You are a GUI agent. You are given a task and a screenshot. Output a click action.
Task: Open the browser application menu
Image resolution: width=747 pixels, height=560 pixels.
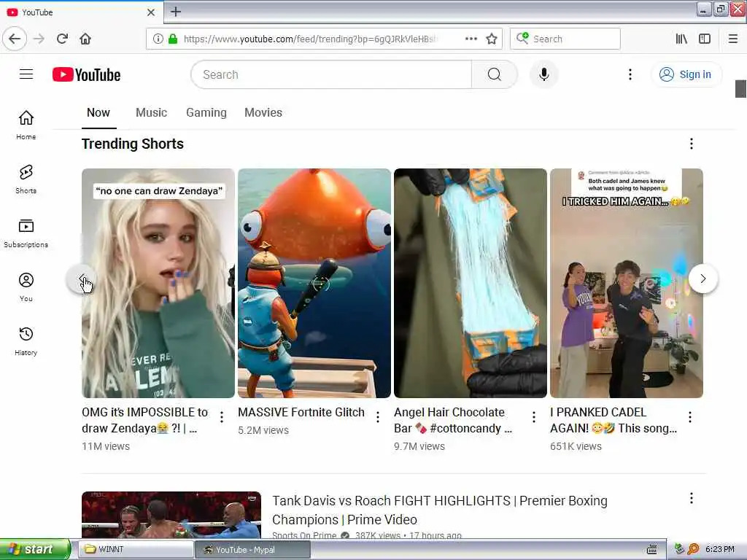click(x=733, y=39)
